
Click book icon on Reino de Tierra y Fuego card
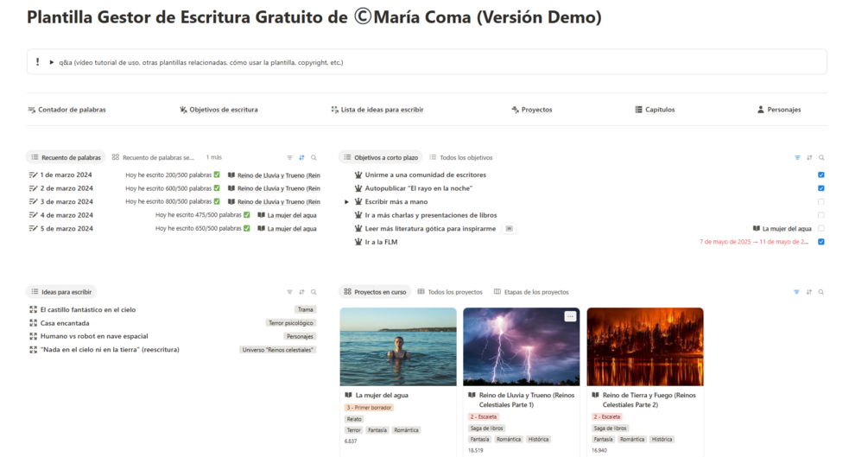point(595,395)
